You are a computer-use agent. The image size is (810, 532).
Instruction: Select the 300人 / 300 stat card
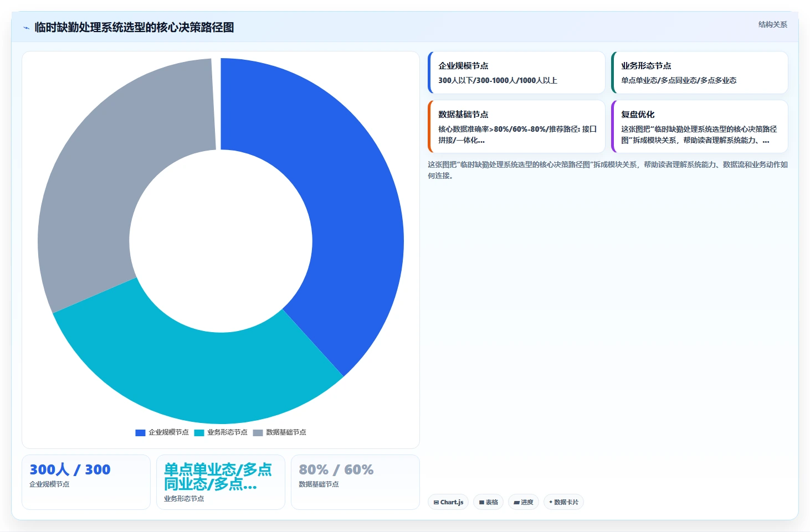point(86,482)
